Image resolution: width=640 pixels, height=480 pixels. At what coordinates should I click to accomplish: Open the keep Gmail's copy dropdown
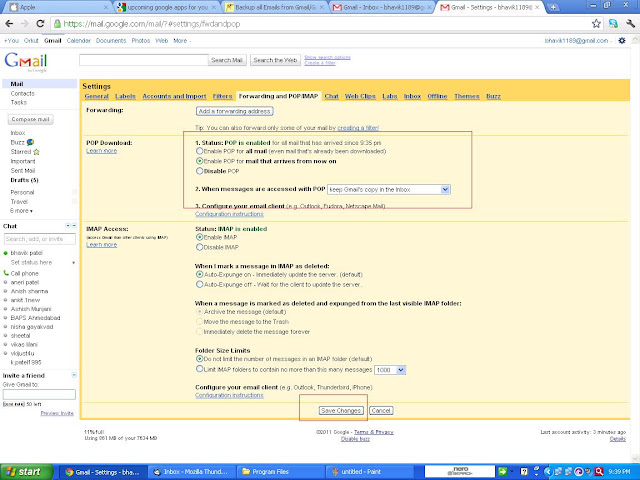[389, 189]
